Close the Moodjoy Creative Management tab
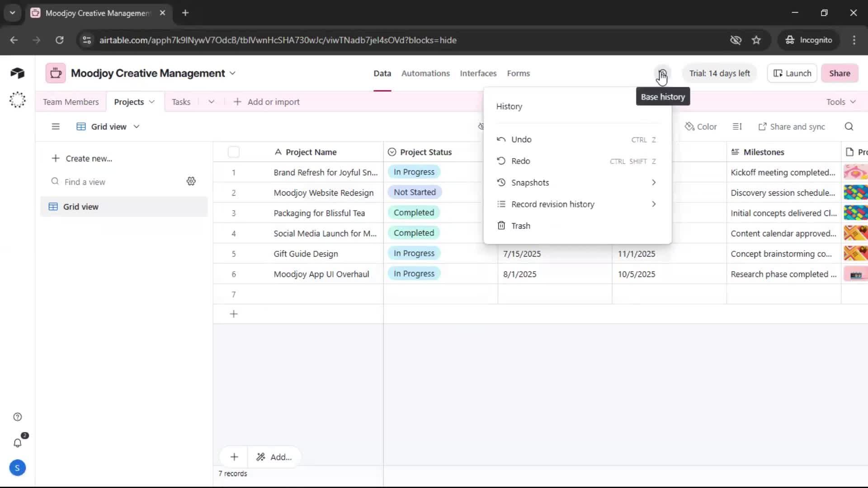The height and width of the screenshot is (488, 868). pyautogui.click(x=162, y=13)
